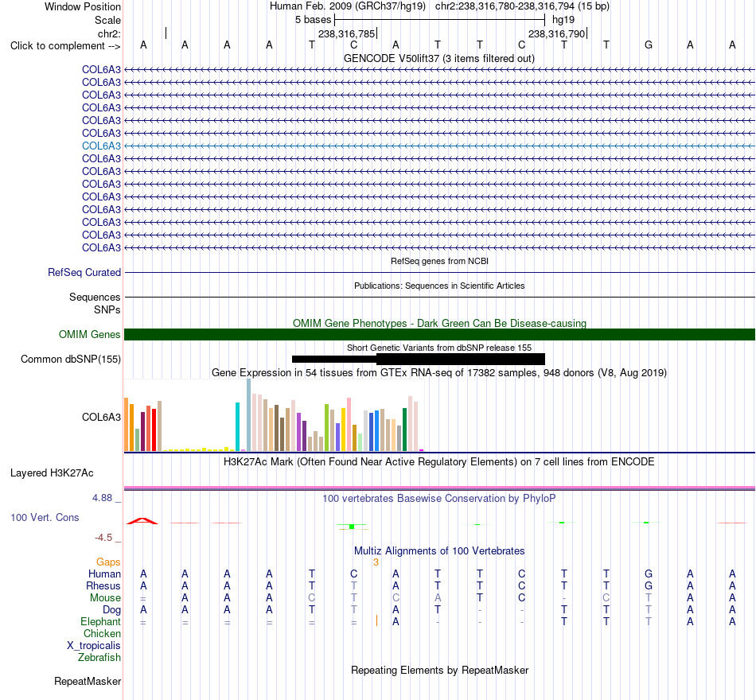Click the '100 Vert. Cons' label
Viewport: 756px width, 700px height.
pyautogui.click(x=45, y=517)
